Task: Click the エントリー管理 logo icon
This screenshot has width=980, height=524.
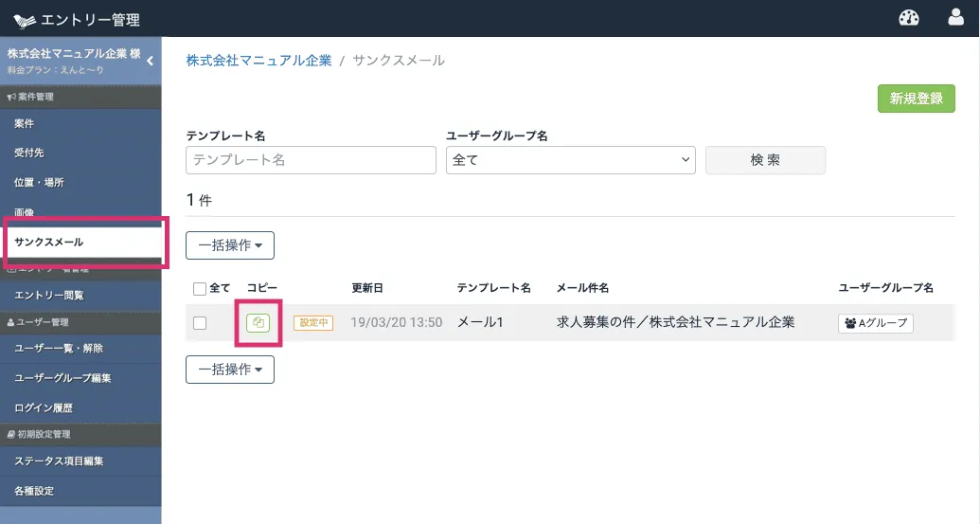Action: point(25,19)
